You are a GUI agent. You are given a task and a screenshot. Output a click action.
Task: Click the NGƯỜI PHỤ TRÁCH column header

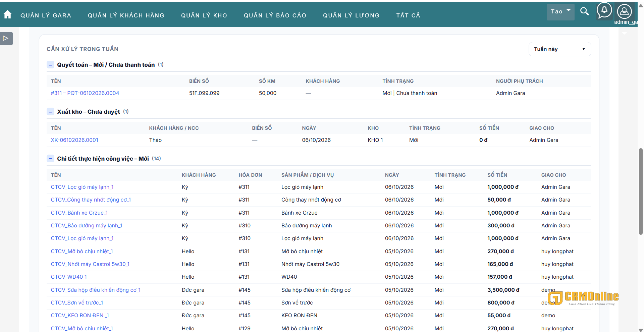(x=520, y=81)
